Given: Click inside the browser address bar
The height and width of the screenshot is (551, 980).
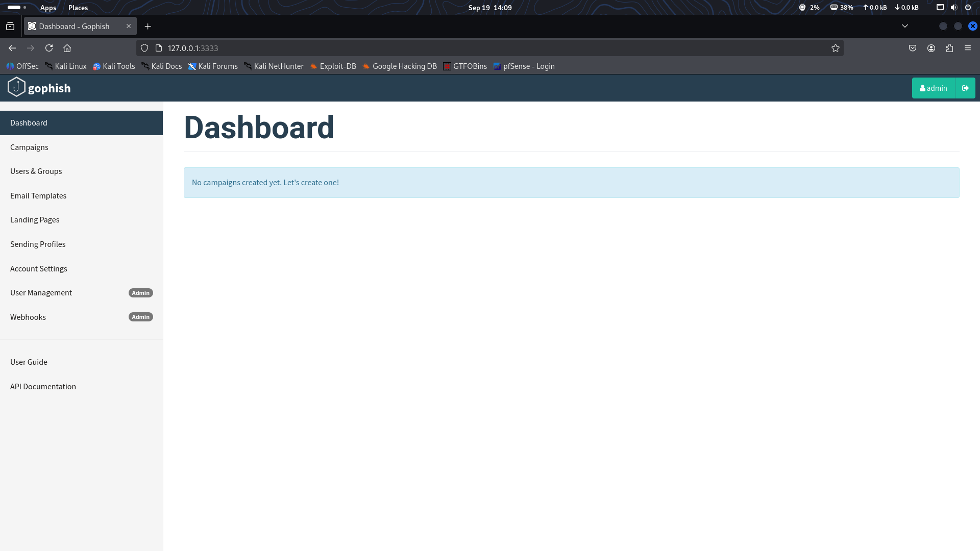Looking at the screenshot, I should [357, 47].
